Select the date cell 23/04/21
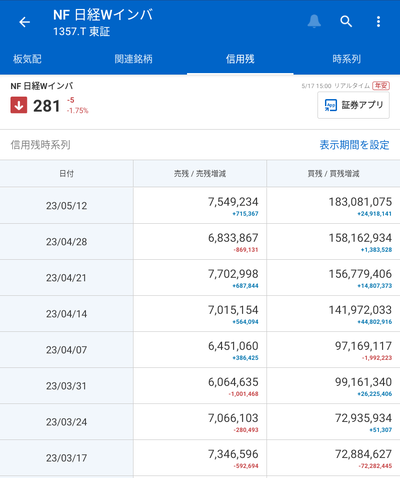400x478 pixels. click(66, 278)
